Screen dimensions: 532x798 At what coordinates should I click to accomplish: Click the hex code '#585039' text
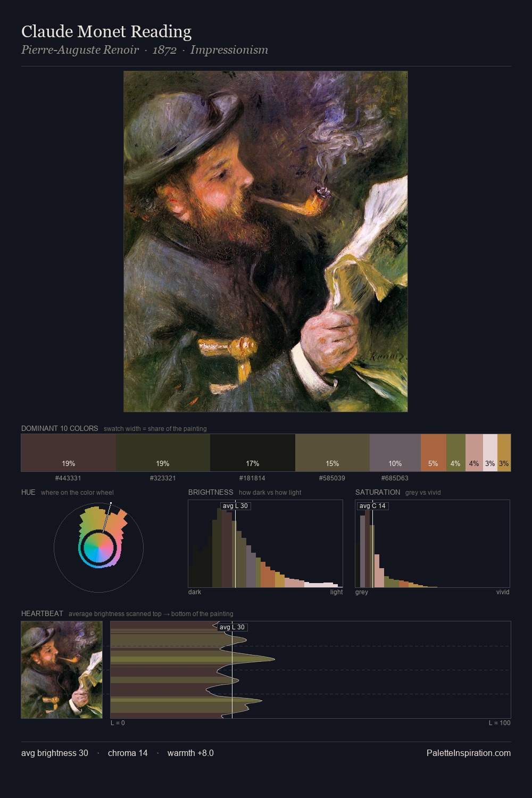(332, 478)
